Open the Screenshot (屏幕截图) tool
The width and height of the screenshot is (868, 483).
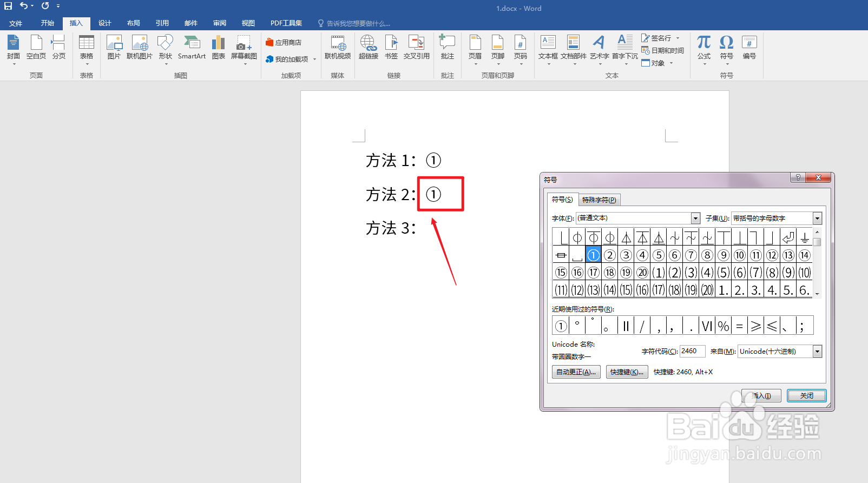(x=244, y=50)
